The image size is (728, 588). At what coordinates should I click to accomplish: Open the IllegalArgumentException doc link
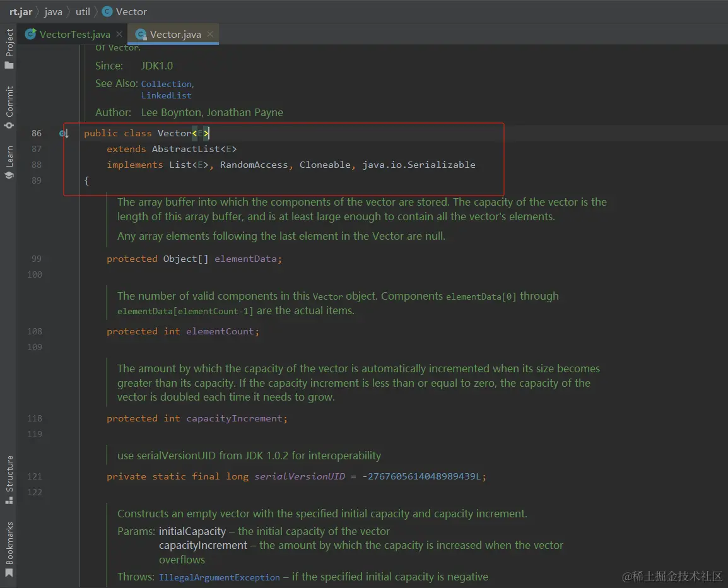[219, 577]
